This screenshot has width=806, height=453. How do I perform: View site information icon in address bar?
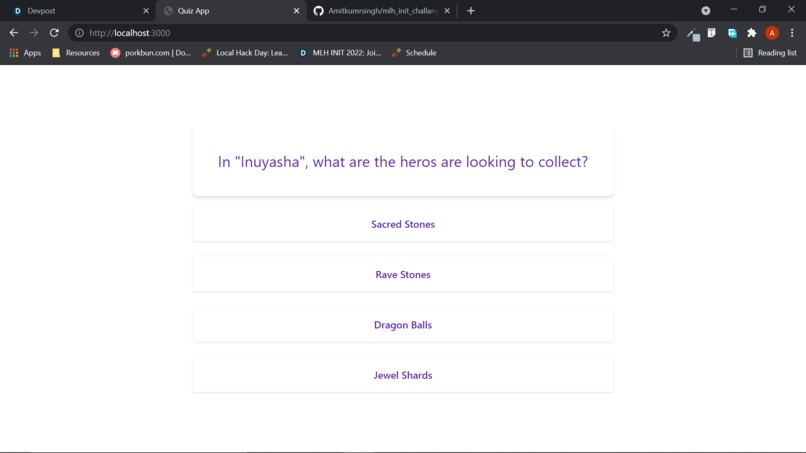(x=79, y=33)
